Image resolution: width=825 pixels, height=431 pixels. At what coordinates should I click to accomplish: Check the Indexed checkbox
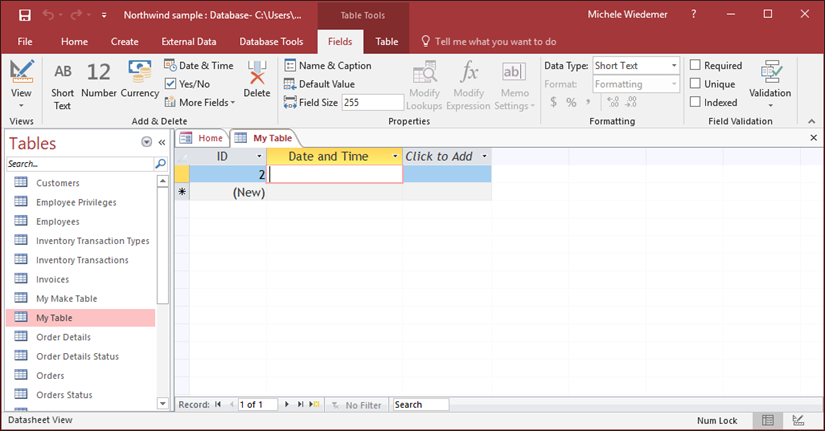click(695, 102)
